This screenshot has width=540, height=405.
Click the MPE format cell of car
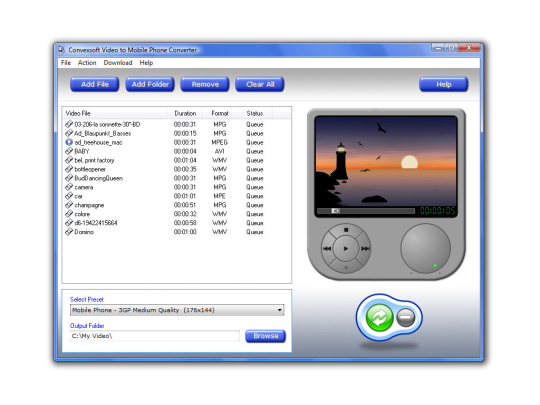pos(220,196)
